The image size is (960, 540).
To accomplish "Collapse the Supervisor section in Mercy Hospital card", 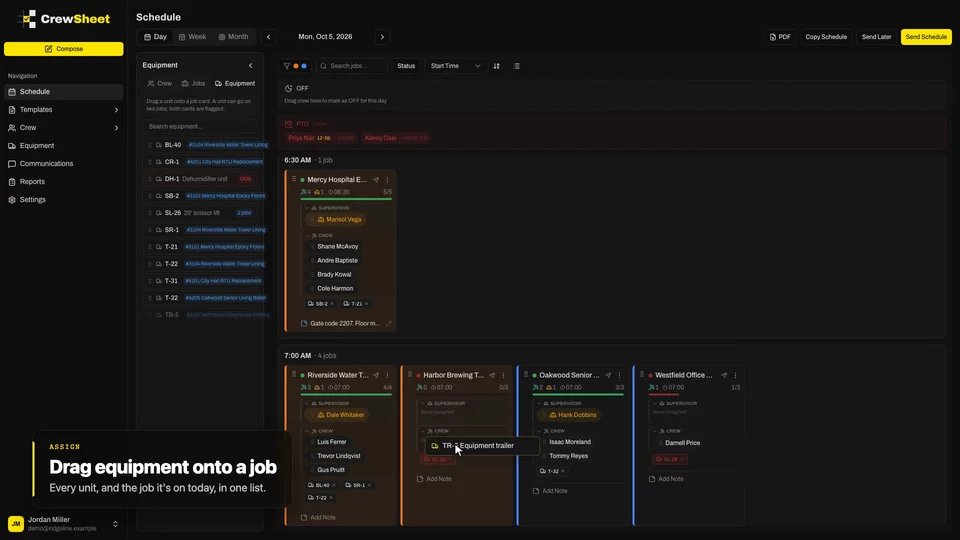I will (307, 208).
